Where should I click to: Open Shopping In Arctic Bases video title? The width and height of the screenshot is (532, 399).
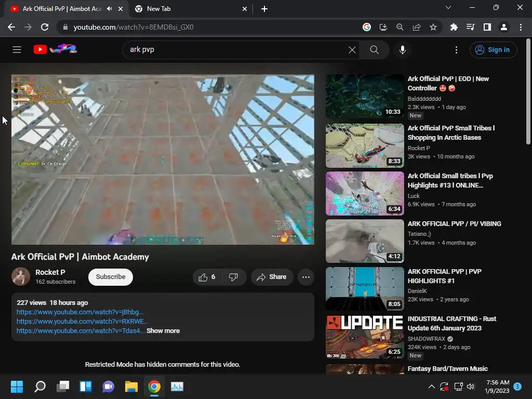pos(451,132)
